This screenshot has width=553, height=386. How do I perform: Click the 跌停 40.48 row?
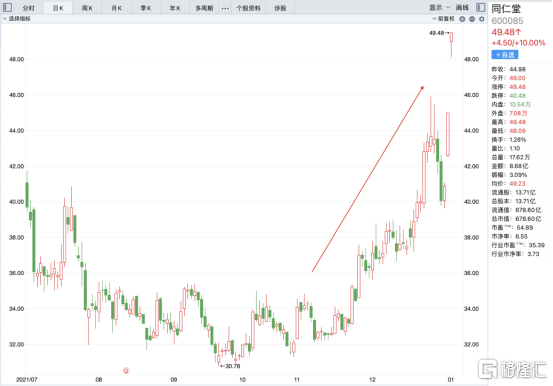point(509,96)
